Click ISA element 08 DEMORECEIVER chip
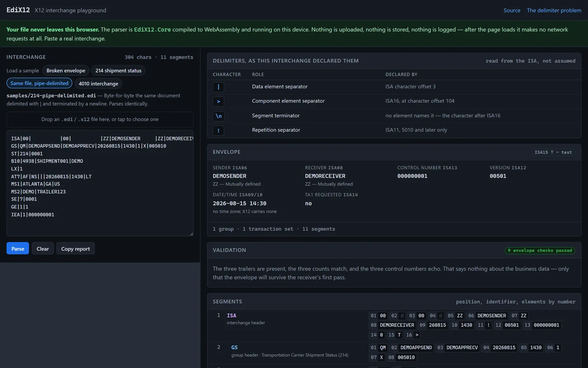Image resolution: width=588 pixels, height=368 pixels. (x=392, y=325)
